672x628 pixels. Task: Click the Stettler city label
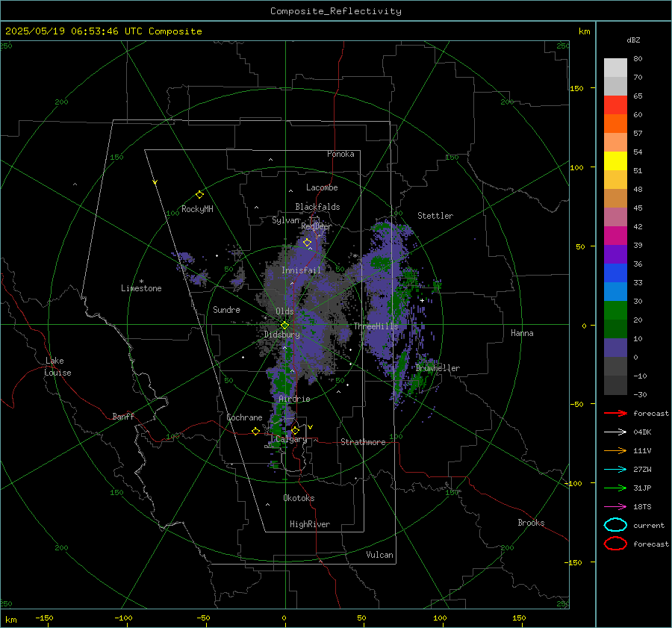coord(435,216)
